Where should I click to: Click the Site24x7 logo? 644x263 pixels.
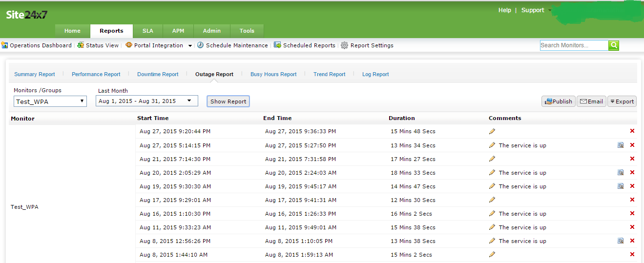point(27,15)
